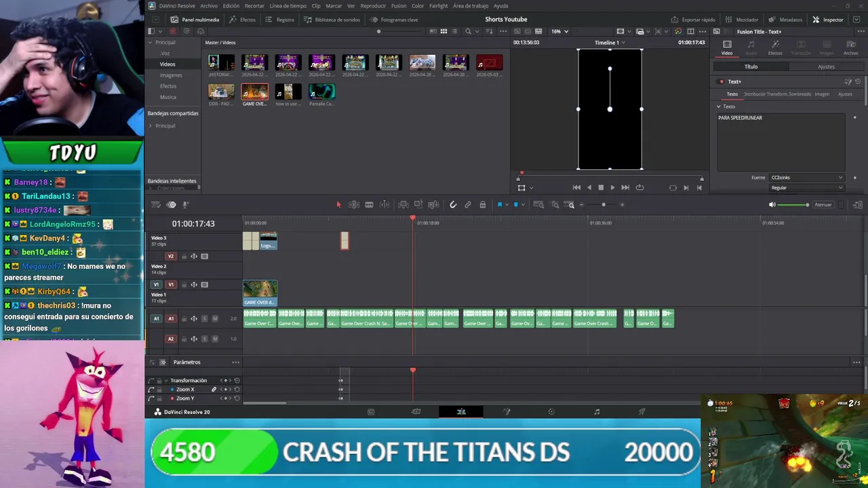Viewport: 868px width, 488px height.
Task: Open Timeline View Options icon
Action: [x=156, y=205]
